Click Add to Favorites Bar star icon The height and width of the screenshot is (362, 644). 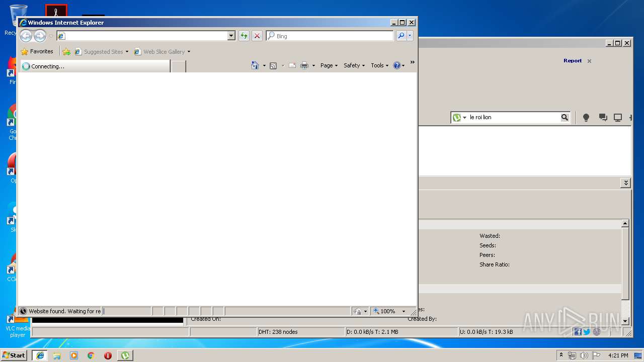[66, 51]
